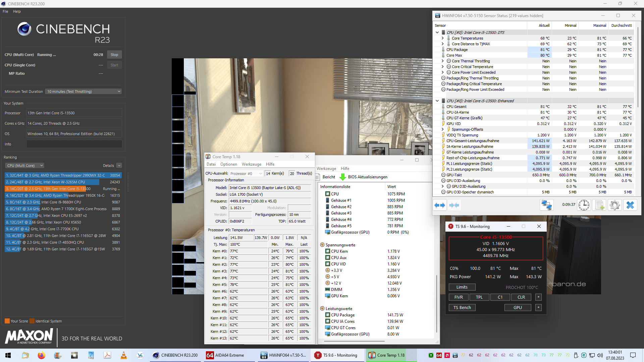Open Cinebench File menu
644x362 pixels.
click(x=5, y=11)
